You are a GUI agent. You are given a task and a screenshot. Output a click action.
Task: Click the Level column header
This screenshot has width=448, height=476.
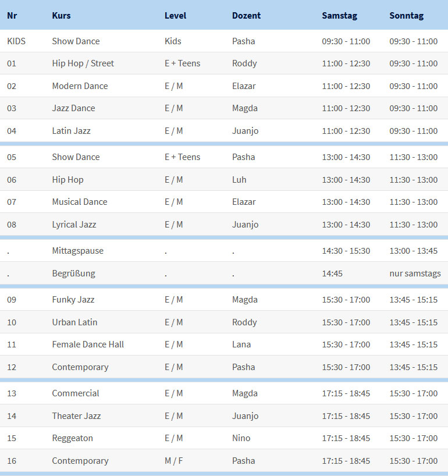click(176, 16)
